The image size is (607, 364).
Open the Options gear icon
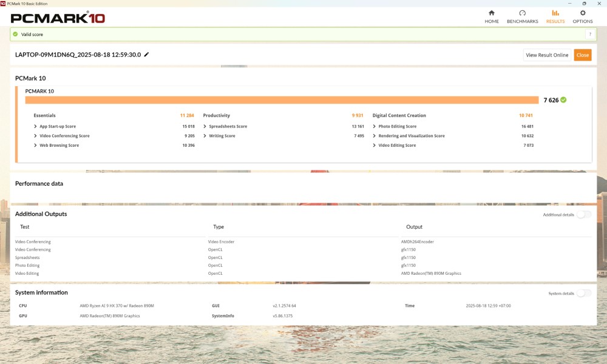[583, 13]
